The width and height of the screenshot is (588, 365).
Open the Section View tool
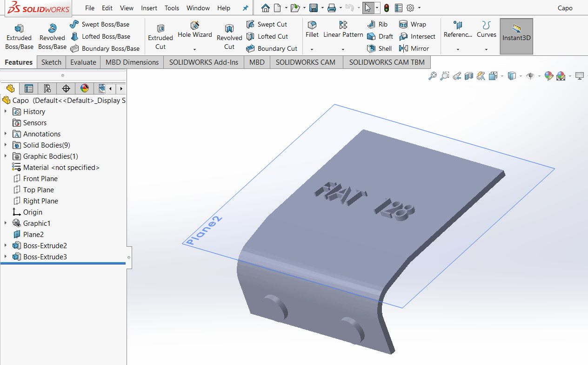[469, 76]
